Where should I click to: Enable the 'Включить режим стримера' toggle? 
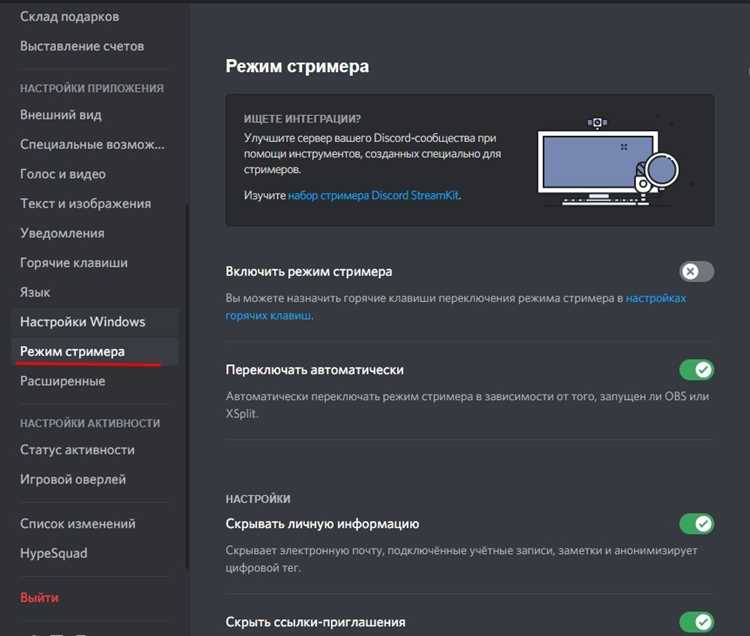(x=696, y=272)
